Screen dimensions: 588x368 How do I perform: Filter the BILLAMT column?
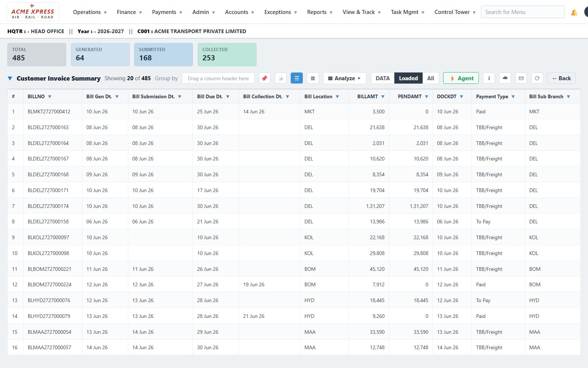[383, 97]
